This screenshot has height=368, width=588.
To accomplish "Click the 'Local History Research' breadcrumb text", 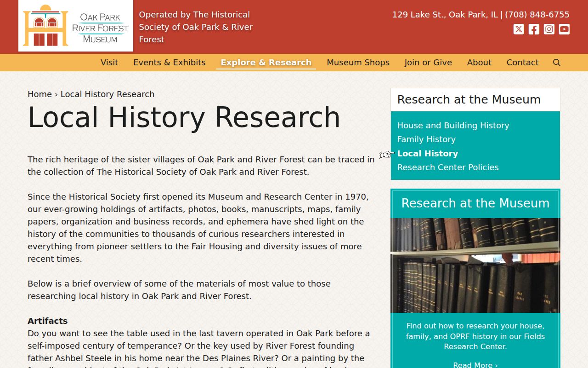I will (107, 94).
